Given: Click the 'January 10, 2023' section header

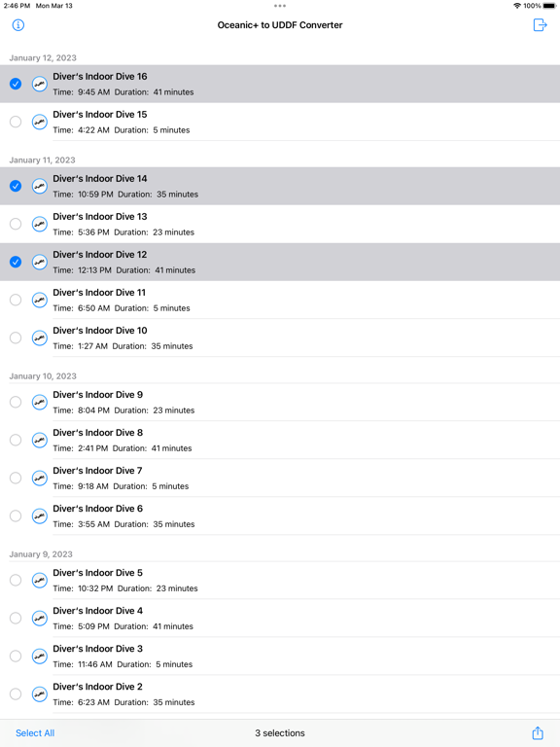Looking at the screenshot, I should point(43,375).
